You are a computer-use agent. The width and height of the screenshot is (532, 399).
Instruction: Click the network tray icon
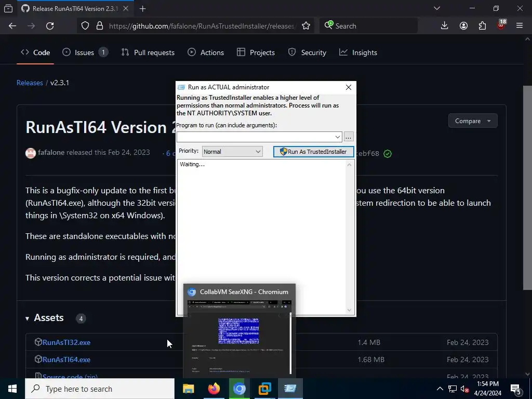453,389
